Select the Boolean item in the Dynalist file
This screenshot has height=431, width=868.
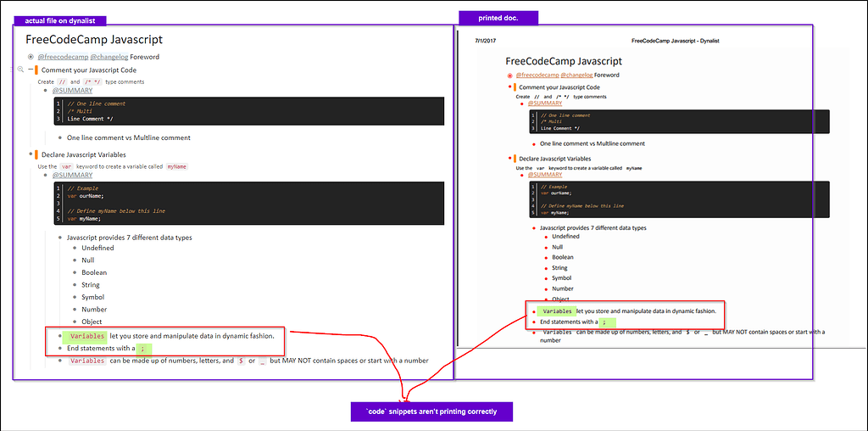[x=94, y=272]
